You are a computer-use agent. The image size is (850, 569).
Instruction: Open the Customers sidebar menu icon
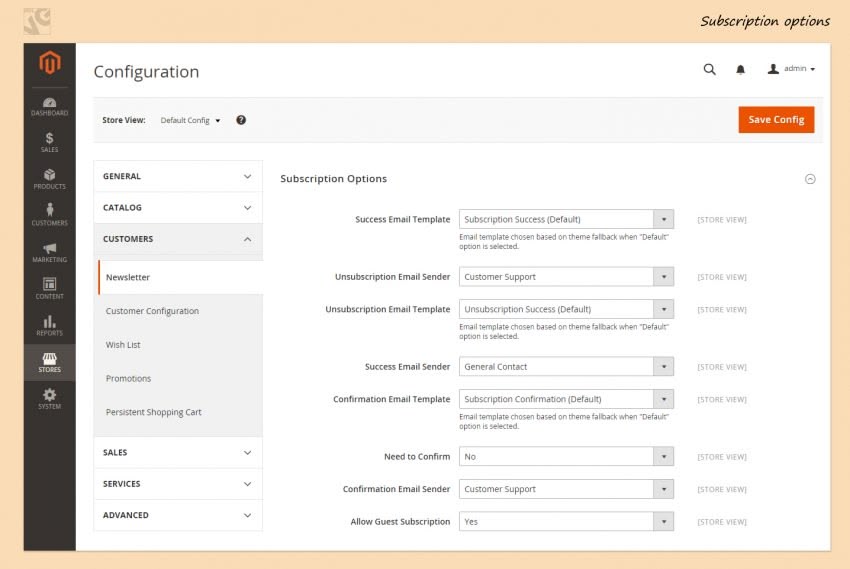tap(50, 209)
